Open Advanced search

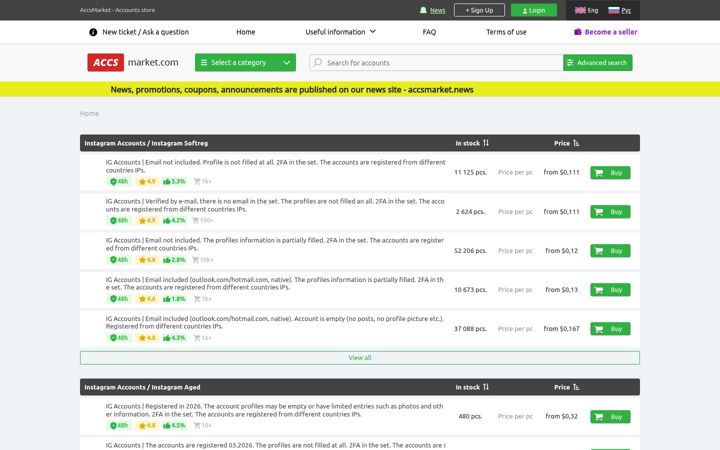click(597, 62)
